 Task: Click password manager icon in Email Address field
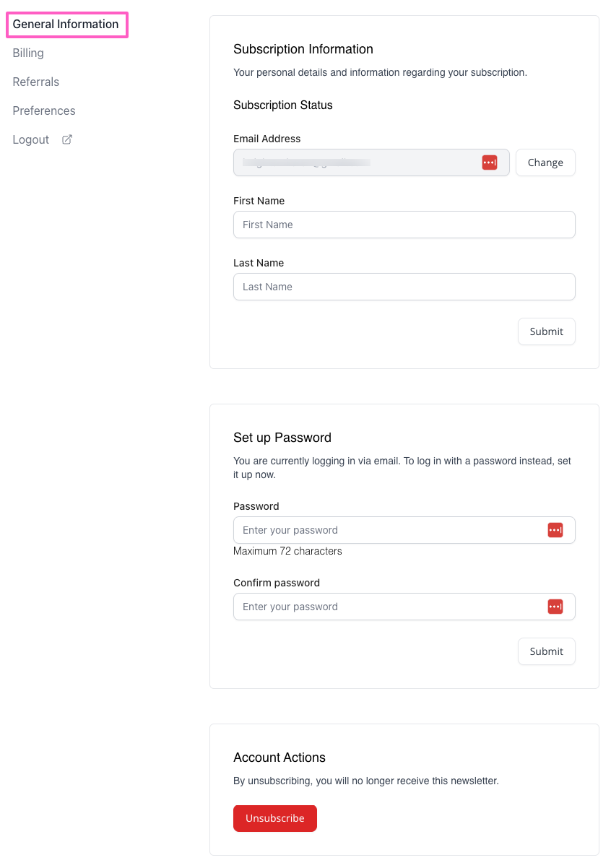click(x=489, y=162)
